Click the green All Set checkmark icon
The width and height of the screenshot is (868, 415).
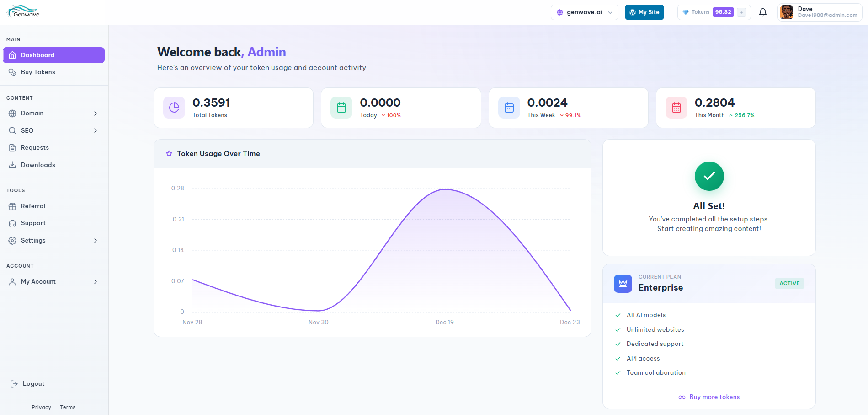709,176
